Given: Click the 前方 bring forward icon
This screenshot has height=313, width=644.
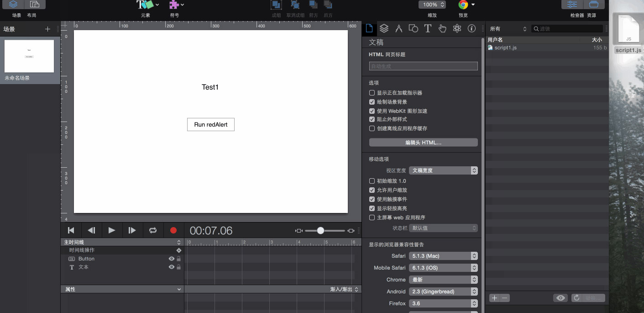Looking at the screenshot, I should pyautogui.click(x=313, y=5).
